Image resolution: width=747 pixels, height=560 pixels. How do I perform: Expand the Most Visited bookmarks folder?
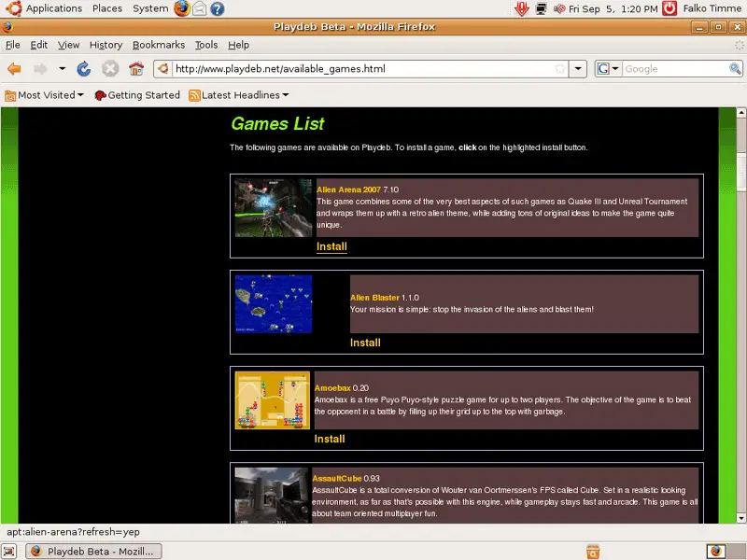click(44, 95)
